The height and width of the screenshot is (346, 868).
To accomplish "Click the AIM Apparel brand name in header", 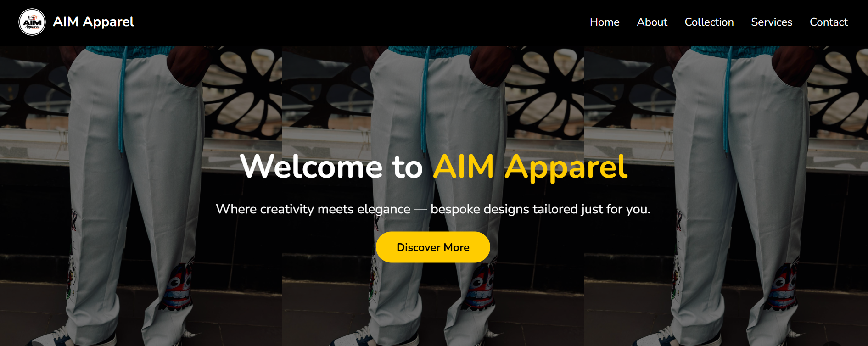I will coord(94,22).
